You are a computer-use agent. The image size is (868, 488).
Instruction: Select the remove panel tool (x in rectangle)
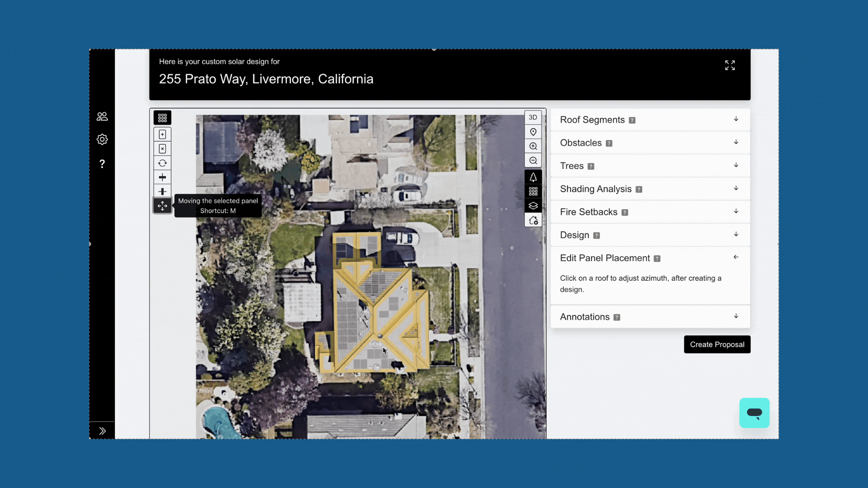[162, 149]
